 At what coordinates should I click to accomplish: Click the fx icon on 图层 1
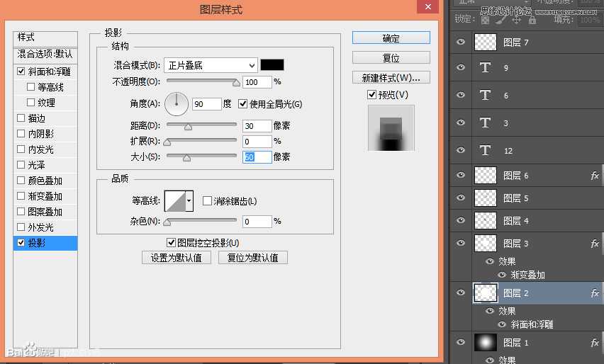595,342
